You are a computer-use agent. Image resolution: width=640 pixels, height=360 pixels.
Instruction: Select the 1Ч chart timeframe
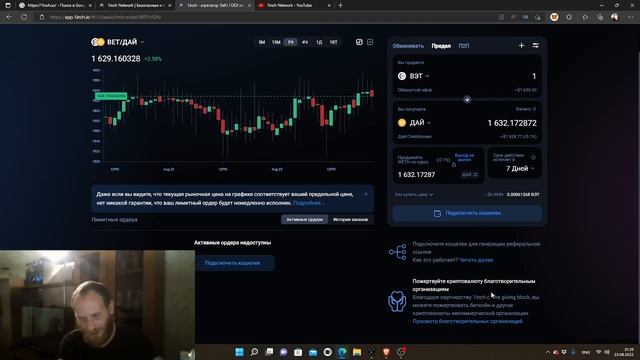(x=291, y=42)
